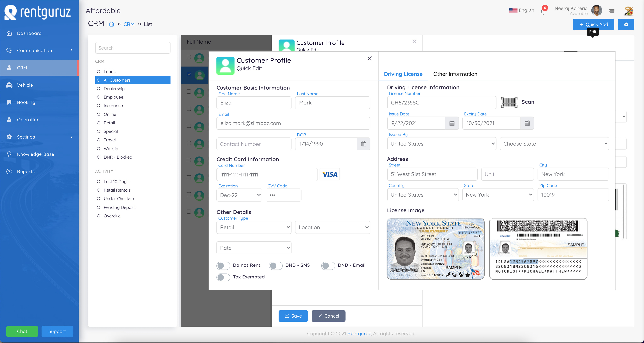This screenshot has height=343, width=644.
Task: Switch to the Other Information tab
Action: tap(455, 74)
